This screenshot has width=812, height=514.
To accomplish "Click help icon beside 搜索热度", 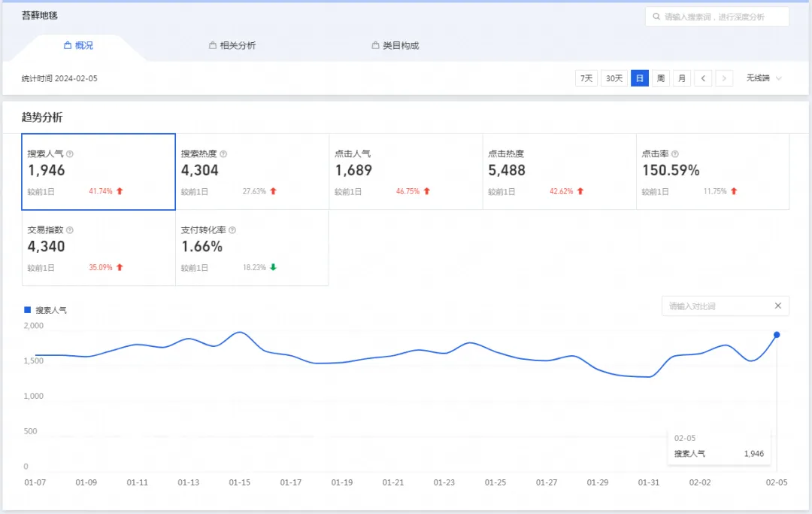I will 223,154.
